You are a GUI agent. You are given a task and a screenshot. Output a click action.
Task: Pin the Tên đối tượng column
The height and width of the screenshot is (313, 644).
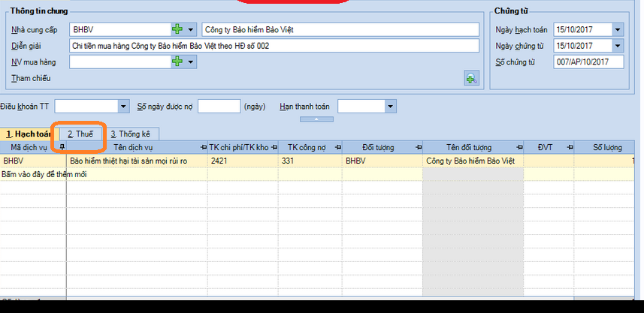(519, 147)
